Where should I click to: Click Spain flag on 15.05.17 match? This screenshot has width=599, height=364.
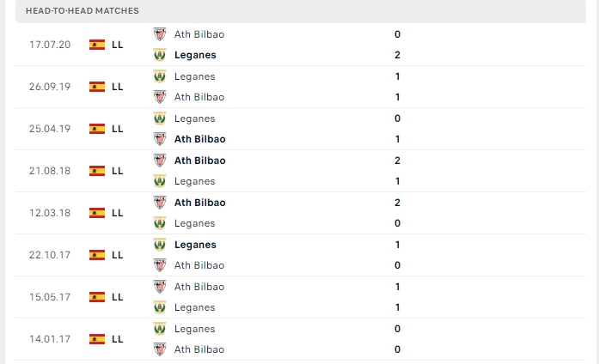coord(97,297)
